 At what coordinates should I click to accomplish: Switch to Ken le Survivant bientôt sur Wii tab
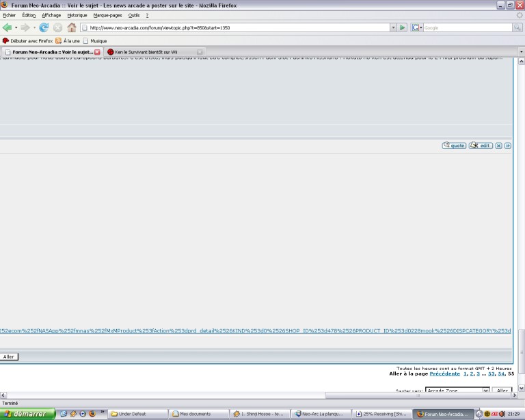coord(150,51)
